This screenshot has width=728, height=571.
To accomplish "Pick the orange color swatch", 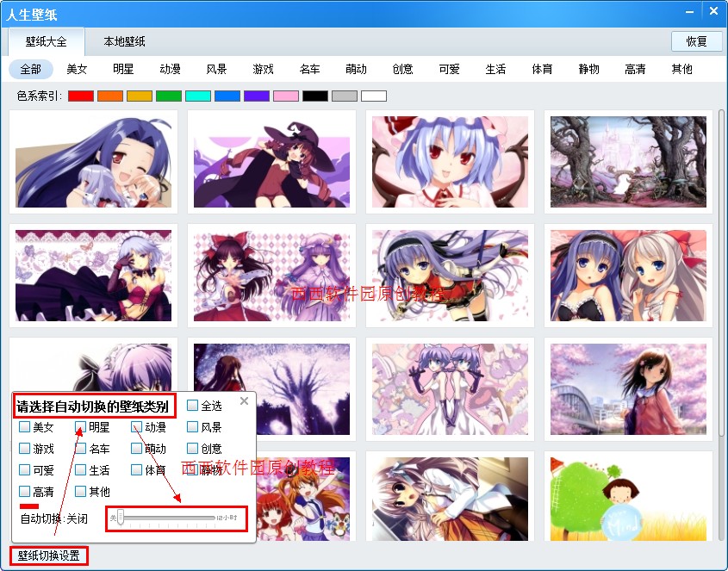I will pos(110,96).
